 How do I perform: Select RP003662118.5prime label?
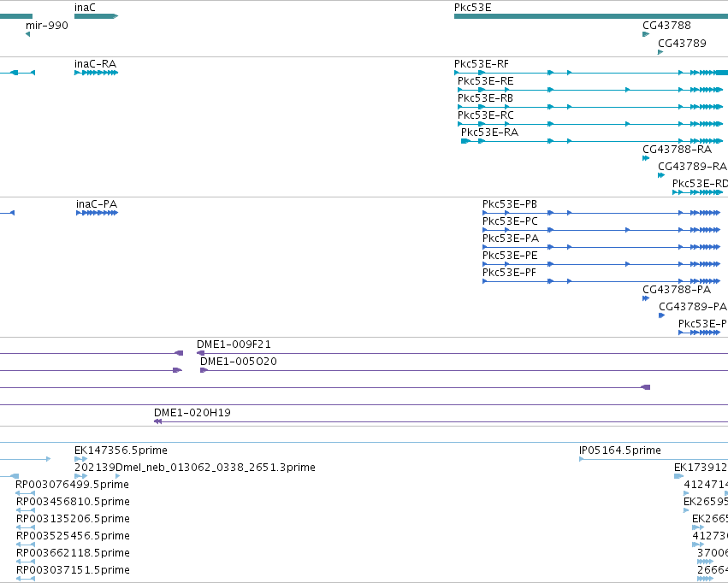(x=73, y=553)
